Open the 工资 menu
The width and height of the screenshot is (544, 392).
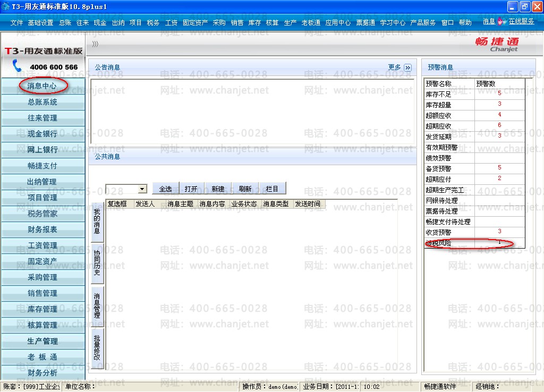pyautogui.click(x=171, y=22)
